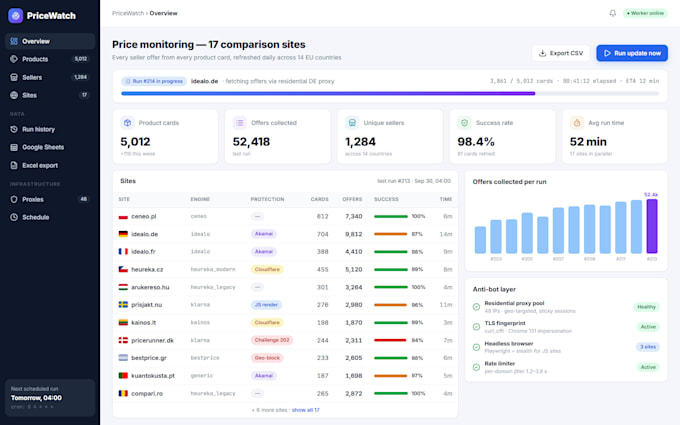Click the heureka_modern engine cell
Screen dimensions: 680x425
tap(213, 269)
